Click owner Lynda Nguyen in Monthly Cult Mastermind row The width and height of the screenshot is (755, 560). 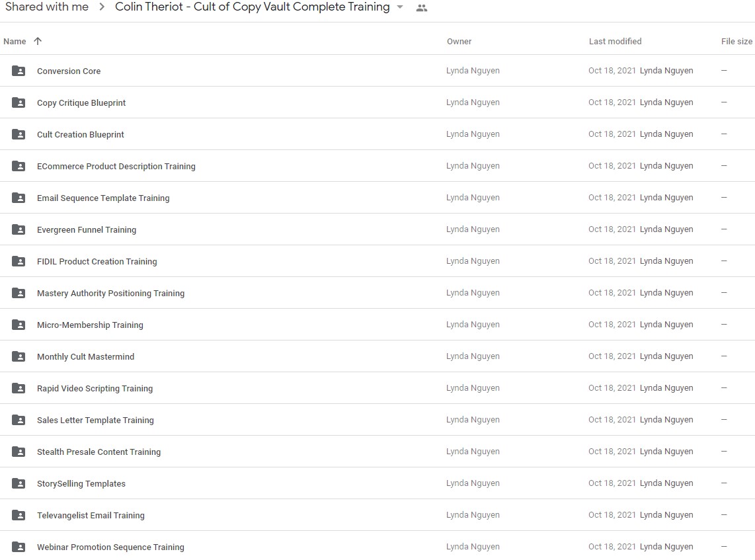pyautogui.click(x=473, y=357)
